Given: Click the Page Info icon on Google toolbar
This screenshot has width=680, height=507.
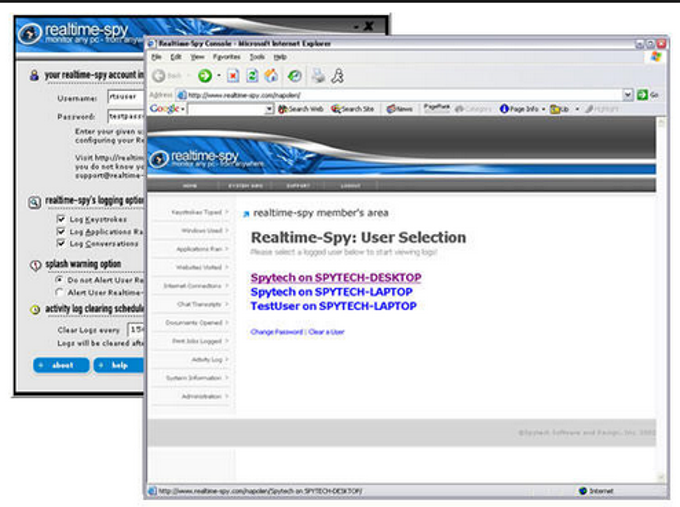Looking at the screenshot, I should pyautogui.click(x=504, y=109).
